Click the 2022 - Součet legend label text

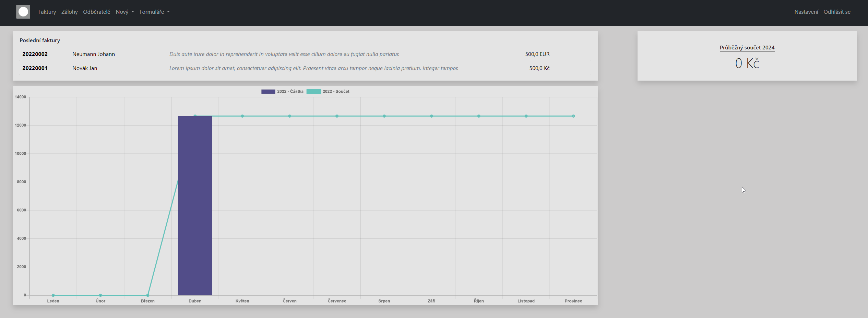point(336,91)
